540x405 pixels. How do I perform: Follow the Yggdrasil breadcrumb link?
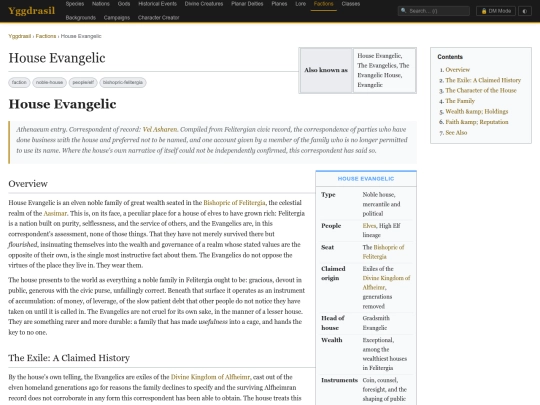point(20,36)
